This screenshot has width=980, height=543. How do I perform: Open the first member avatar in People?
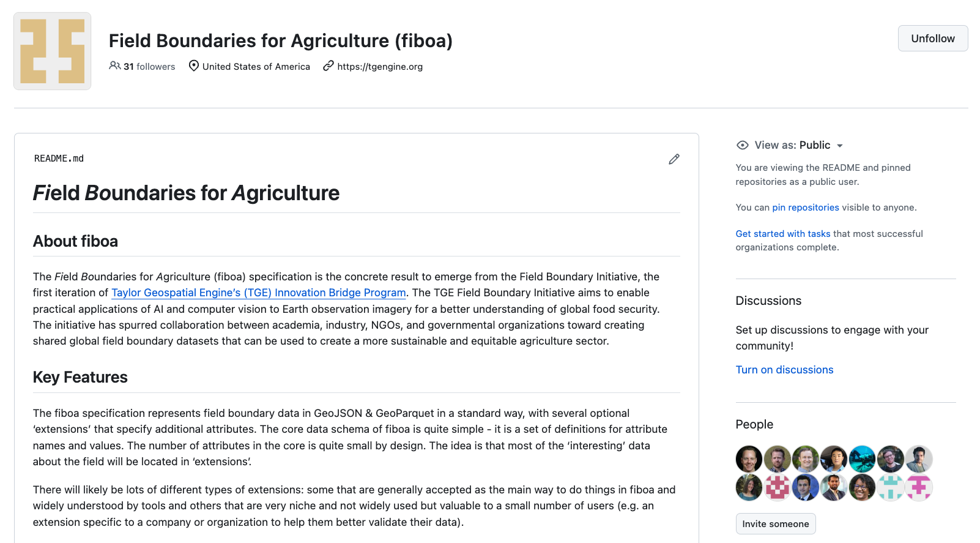point(749,459)
